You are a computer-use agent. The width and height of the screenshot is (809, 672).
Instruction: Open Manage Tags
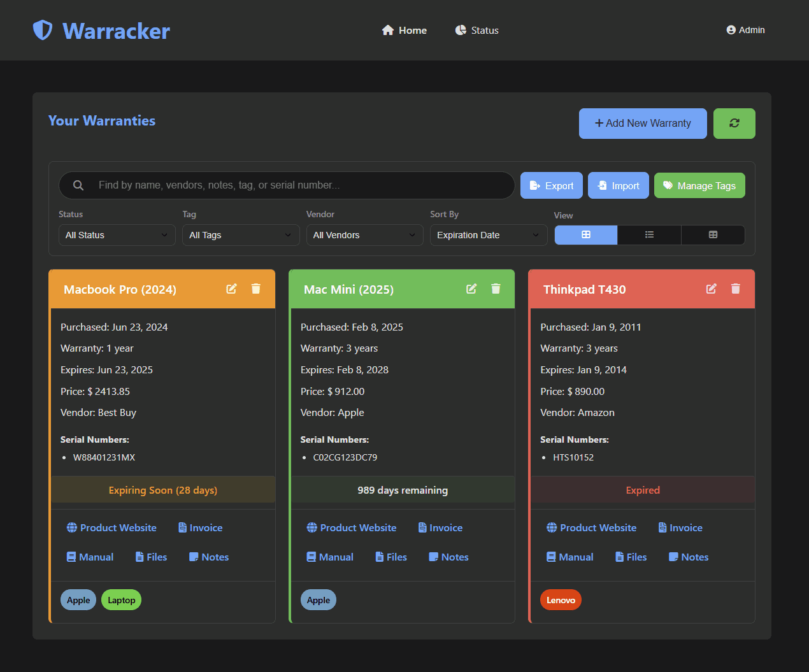(x=699, y=185)
